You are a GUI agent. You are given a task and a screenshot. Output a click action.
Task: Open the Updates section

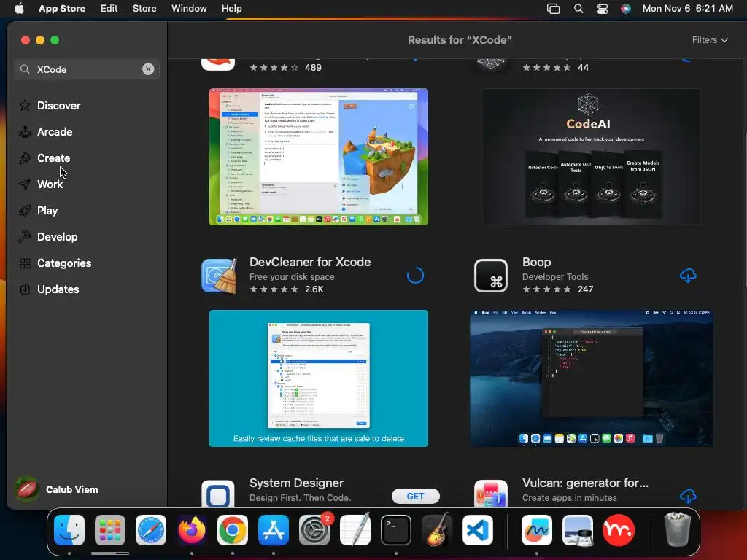coord(49,289)
